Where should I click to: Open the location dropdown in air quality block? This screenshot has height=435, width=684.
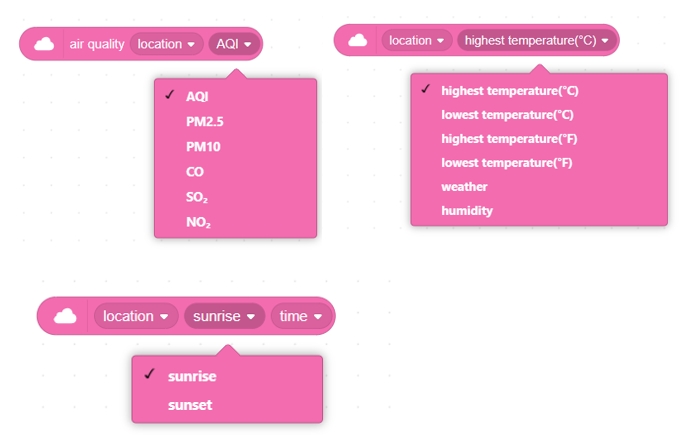click(x=166, y=44)
